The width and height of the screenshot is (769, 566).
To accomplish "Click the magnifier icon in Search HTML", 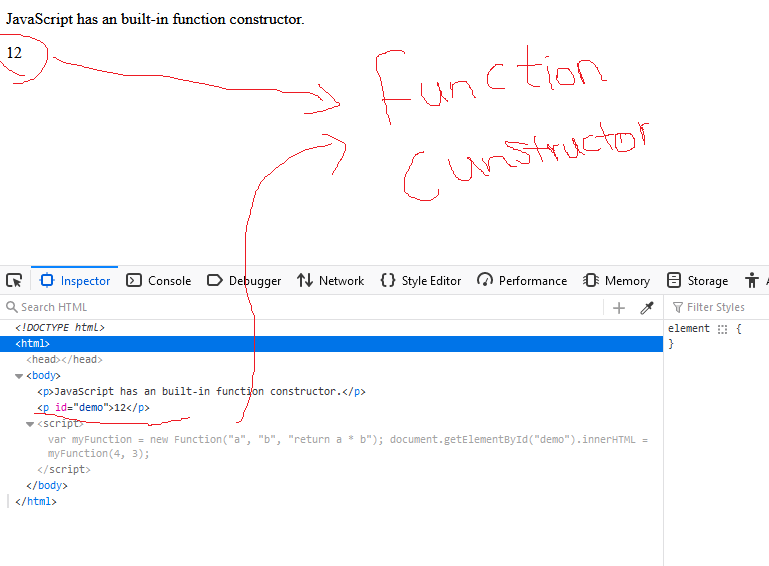I will [11, 307].
